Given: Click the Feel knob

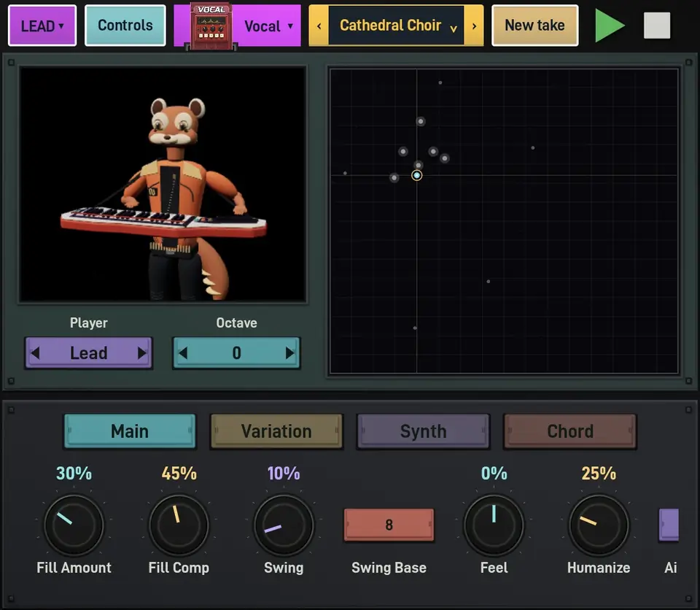Looking at the screenshot, I should pos(494,525).
